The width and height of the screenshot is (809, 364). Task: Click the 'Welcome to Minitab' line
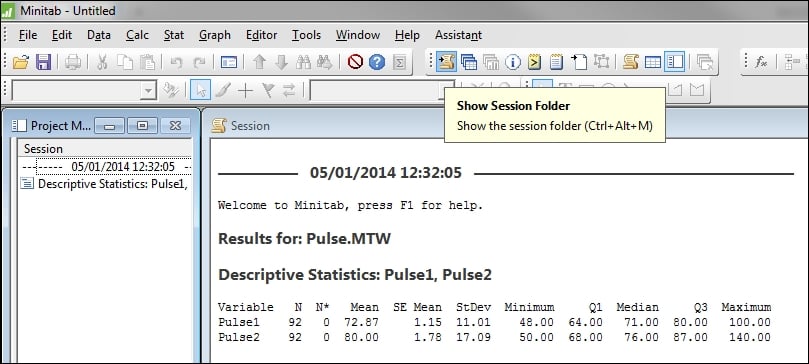coord(350,205)
